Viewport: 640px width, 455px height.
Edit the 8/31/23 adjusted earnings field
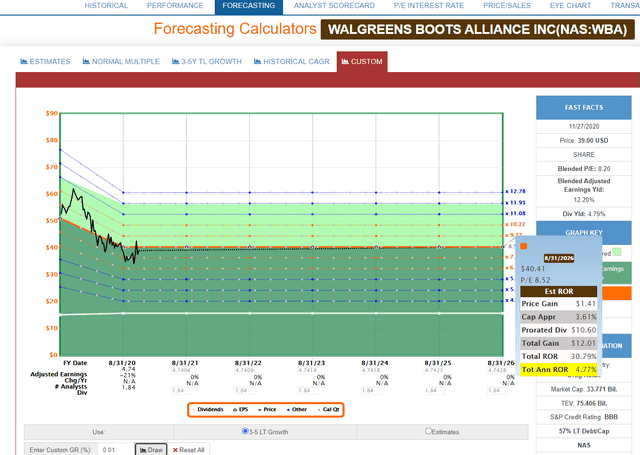307,370
